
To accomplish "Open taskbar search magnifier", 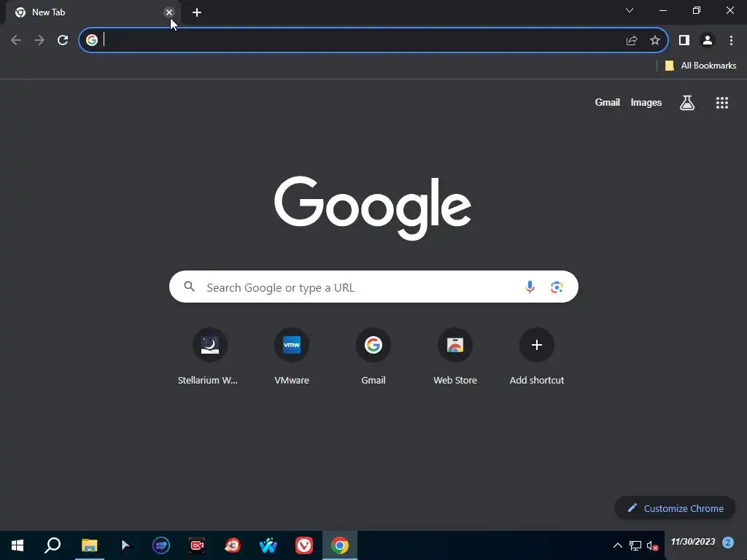I will coord(53,545).
